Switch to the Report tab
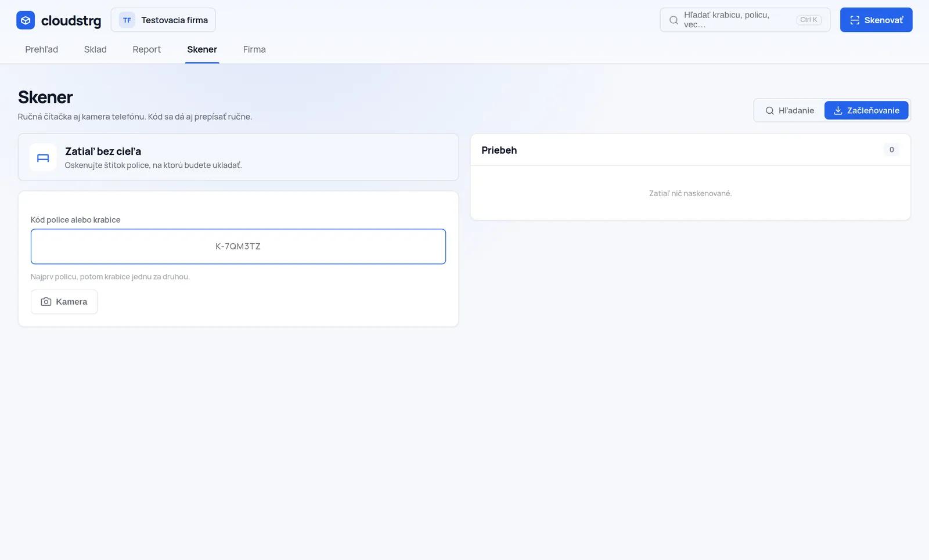This screenshot has height=560, width=929. (147, 49)
